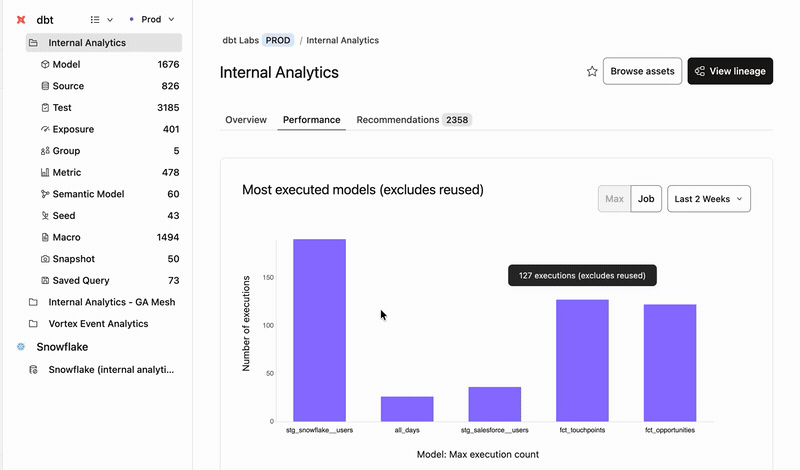Click the Snowflake logo icon
This screenshot has width=800, height=470.
(x=21, y=347)
